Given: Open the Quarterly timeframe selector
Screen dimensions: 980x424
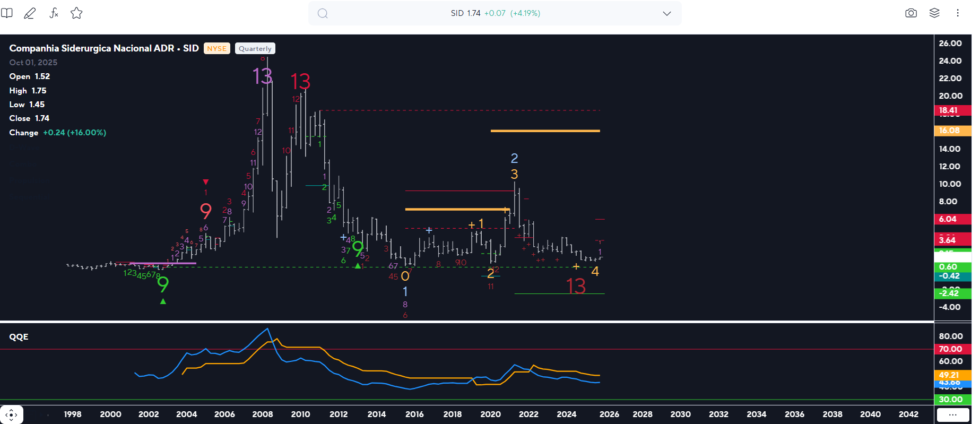Looking at the screenshot, I should 255,48.
